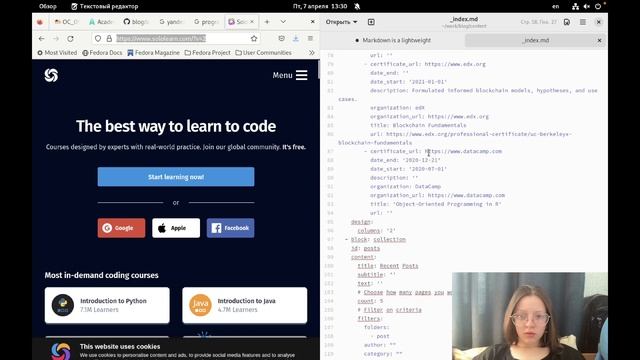Click the 'organization: DataCamp' line

coord(405,187)
